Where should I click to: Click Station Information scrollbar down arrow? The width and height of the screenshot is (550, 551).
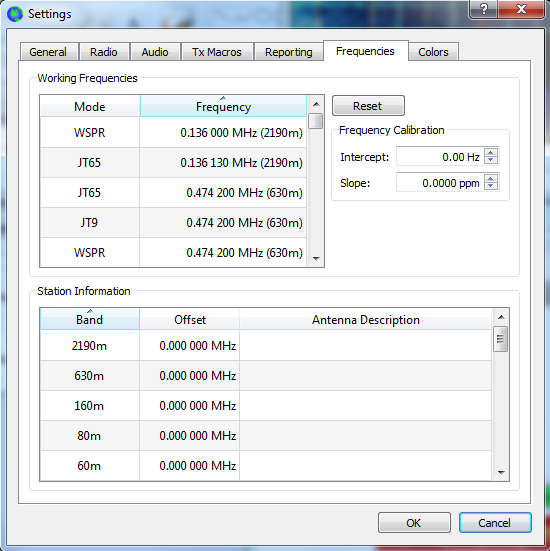point(501,473)
